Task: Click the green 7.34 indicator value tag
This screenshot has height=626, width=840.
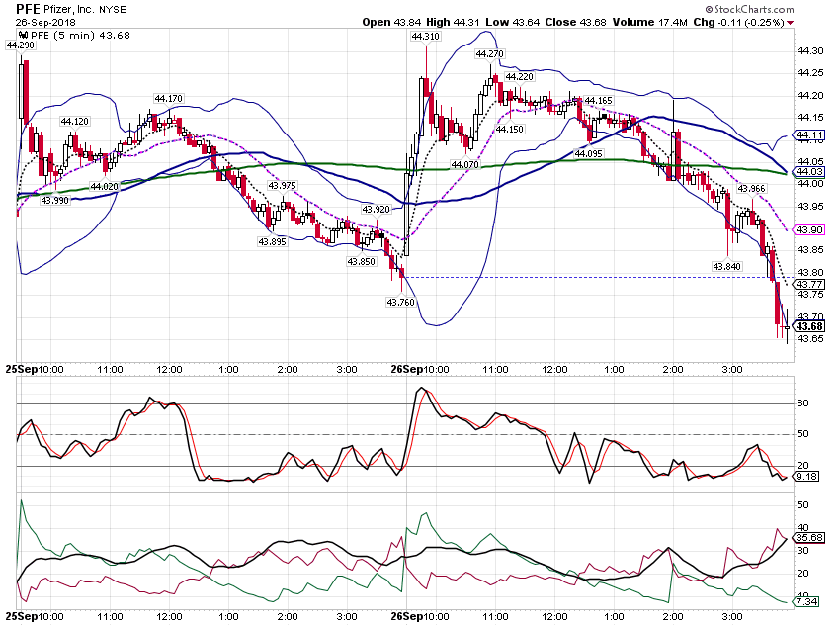Action: coord(806,601)
